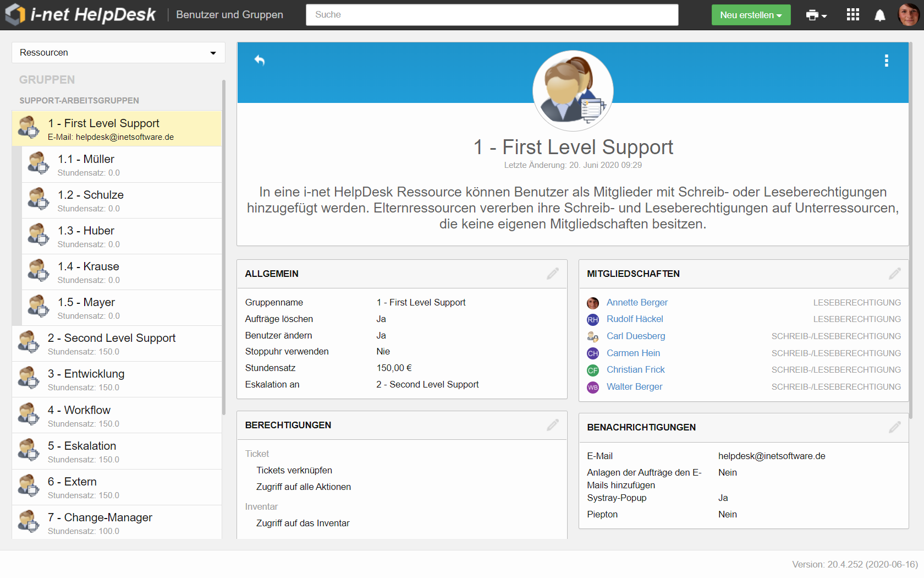Viewport: 924px width, 578px height.
Task: Click the helpdesk@inetsoftware.de notification e-mail value
Action: tap(772, 456)
